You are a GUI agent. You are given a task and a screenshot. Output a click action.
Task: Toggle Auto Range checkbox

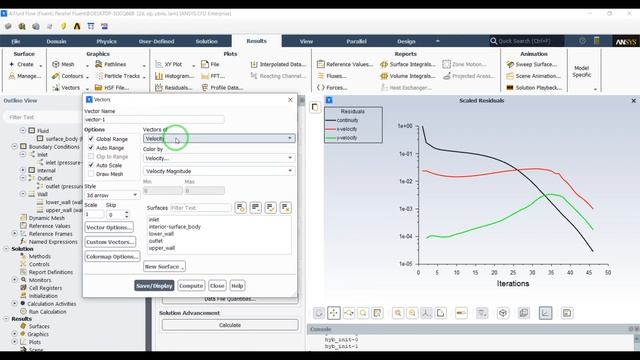91,148
